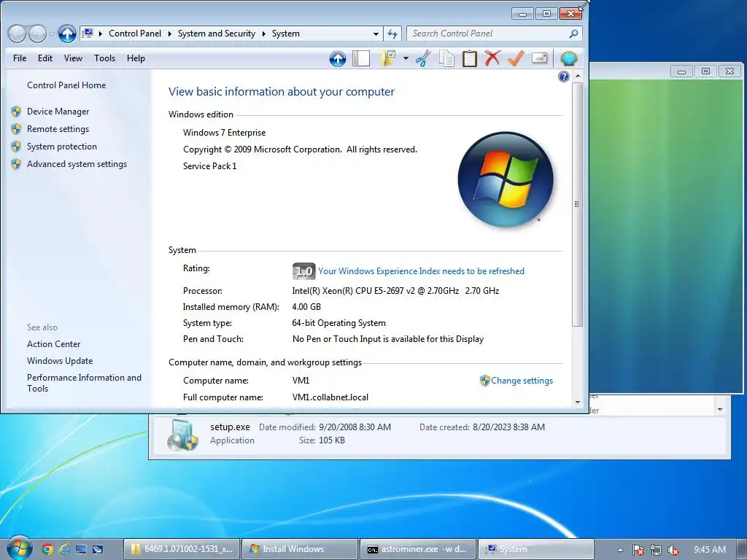
Task: Go to Control Panel Home
Action: tap(66, 85)
